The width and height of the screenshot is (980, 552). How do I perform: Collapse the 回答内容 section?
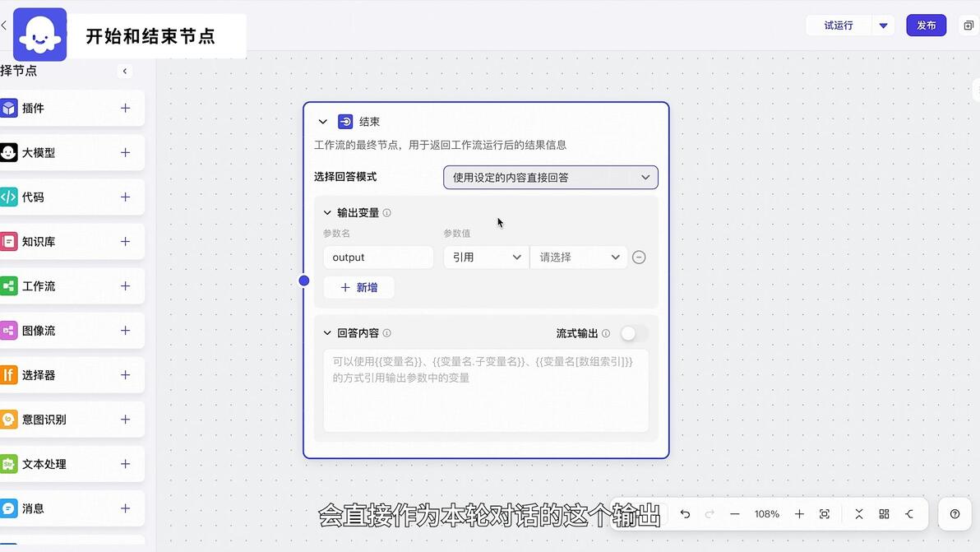(327, 333)
